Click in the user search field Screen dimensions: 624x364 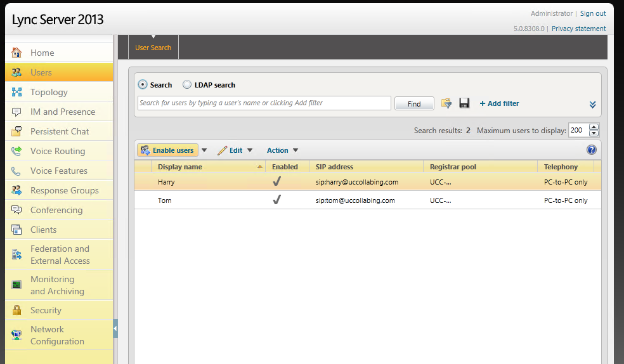(x=264, y=103)
